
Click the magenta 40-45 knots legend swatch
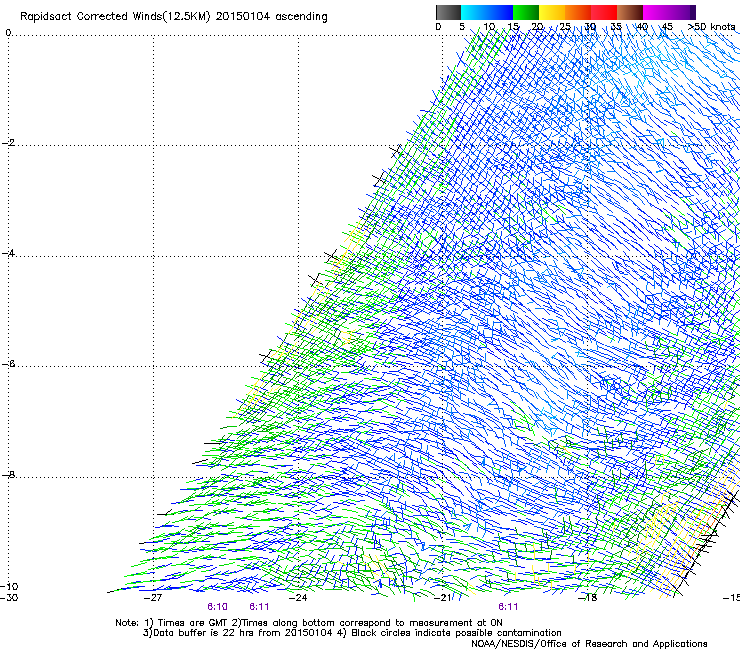[656, 12]
